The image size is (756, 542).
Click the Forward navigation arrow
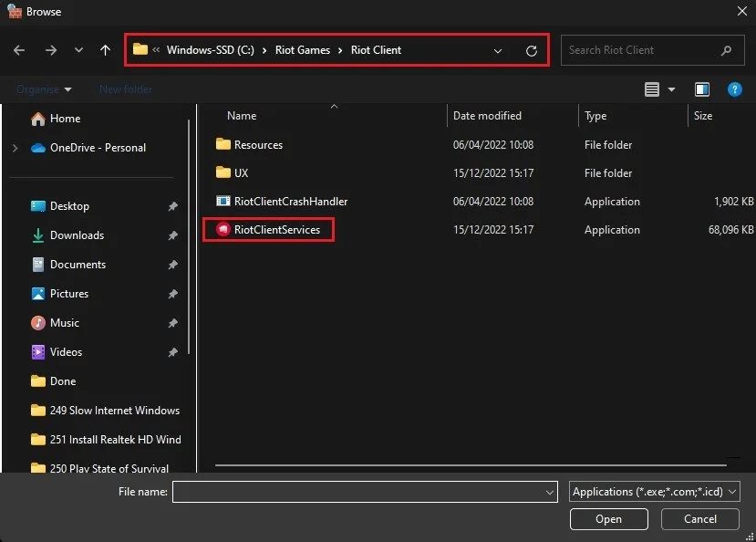pyautogui.click(x=51, y=50)
